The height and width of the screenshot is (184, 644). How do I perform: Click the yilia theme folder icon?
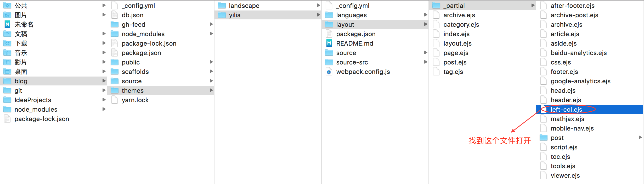click(x=222, y=15)
